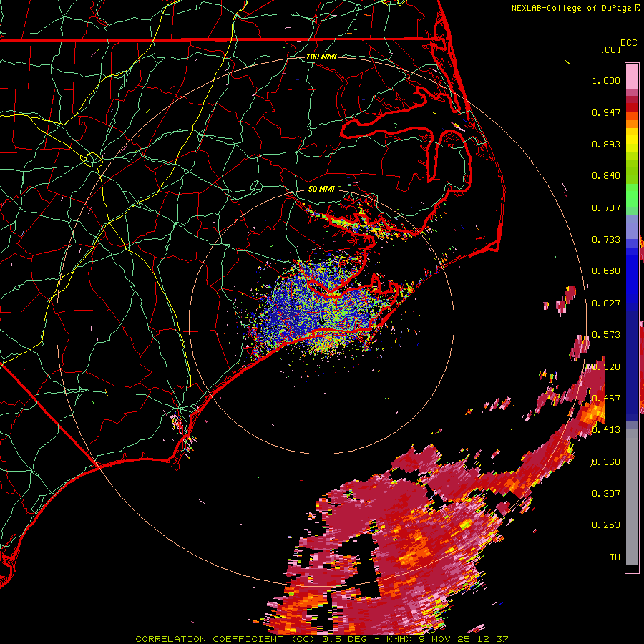644x644 pixels.
Task: Pick the yellow segment of the color bar
Action: click(632, 141)
